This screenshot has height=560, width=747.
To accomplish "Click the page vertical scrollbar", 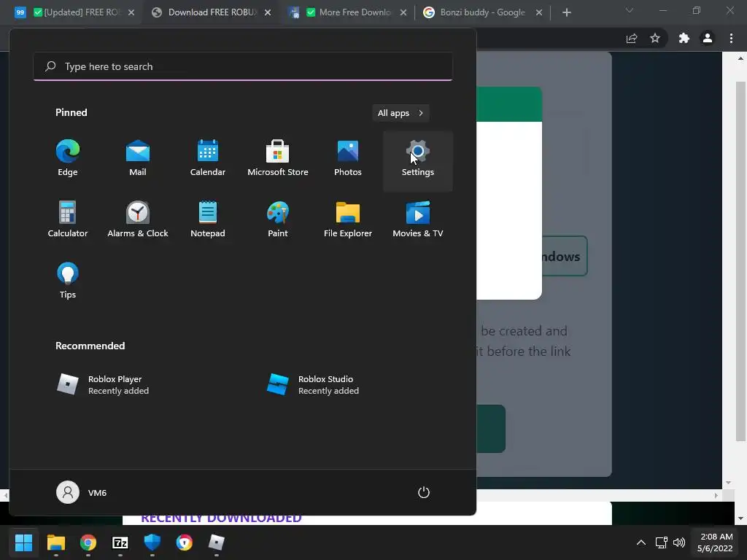I will [x=740, y=262].
